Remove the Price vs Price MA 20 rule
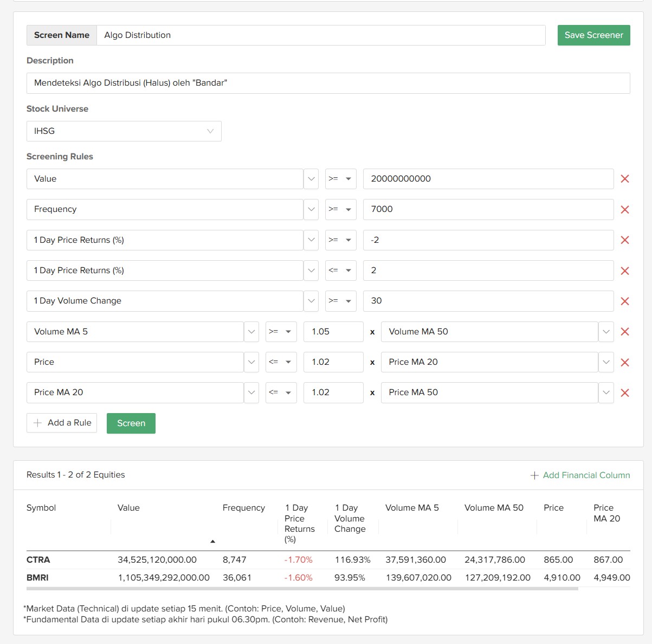The image size is (652, 644). (x=624, y=363)
